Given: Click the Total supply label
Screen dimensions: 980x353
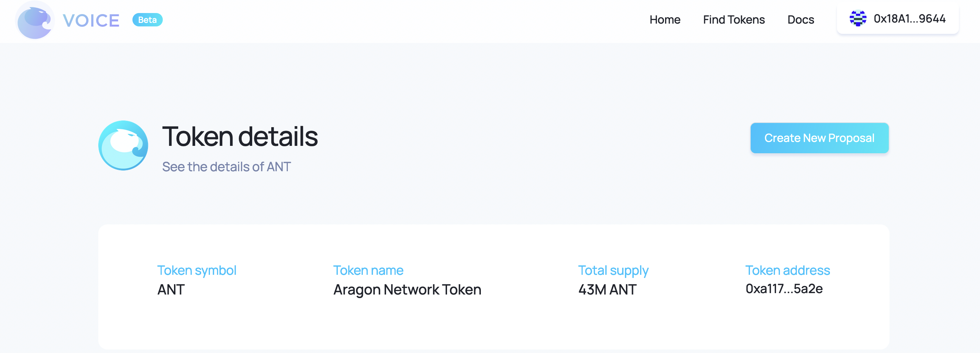Looking at the screenshot, I should pos(613,270).
